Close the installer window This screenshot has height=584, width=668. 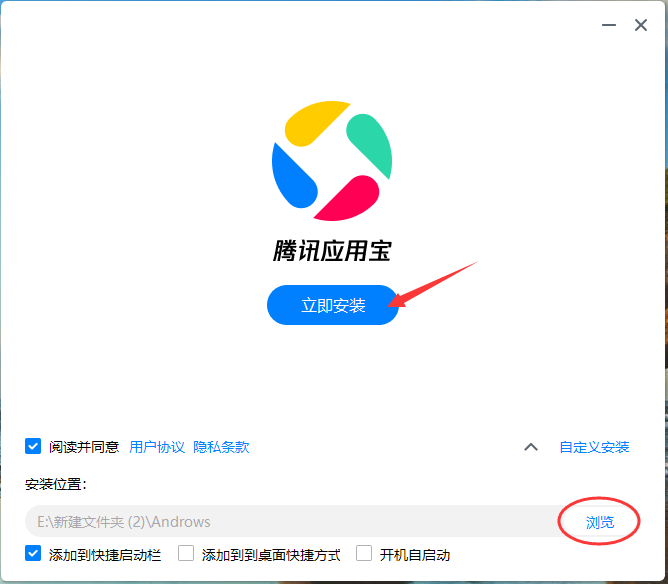point(641,25)
